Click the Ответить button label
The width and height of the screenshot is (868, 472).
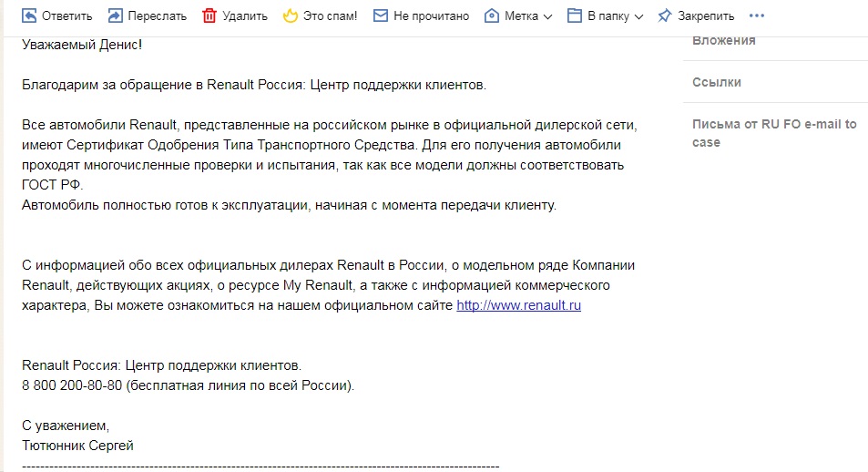tap(67, 16)
